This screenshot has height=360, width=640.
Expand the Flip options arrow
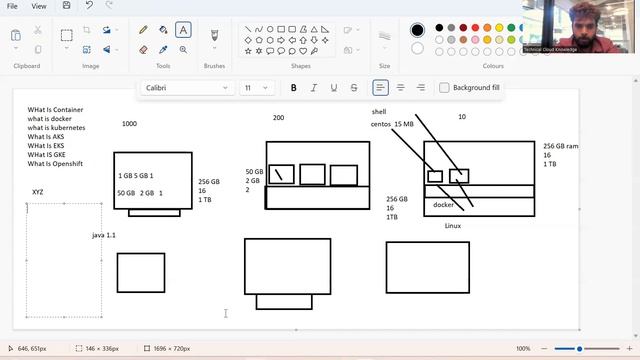(117, 49)
